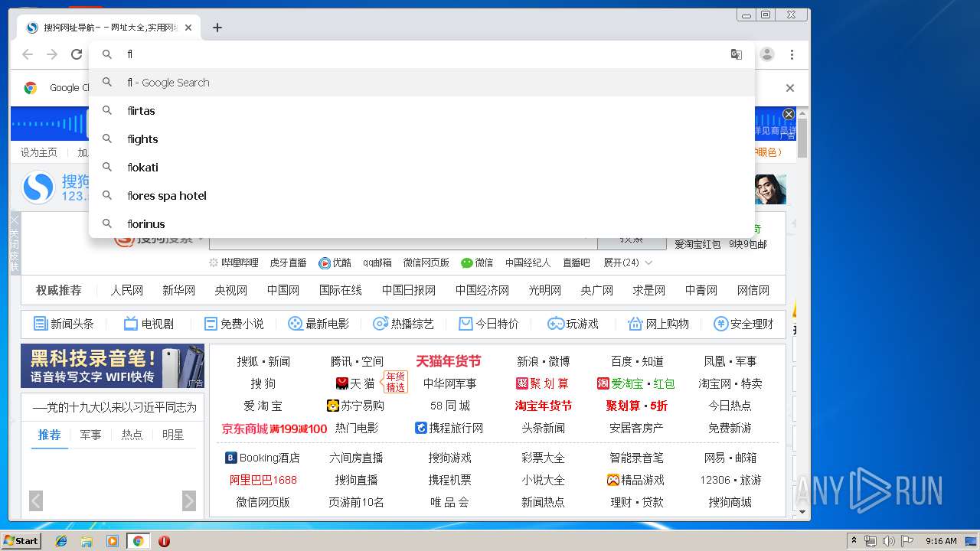Click the 关闭皮肤 side strip
980x551 pixels.
(15, 243)
